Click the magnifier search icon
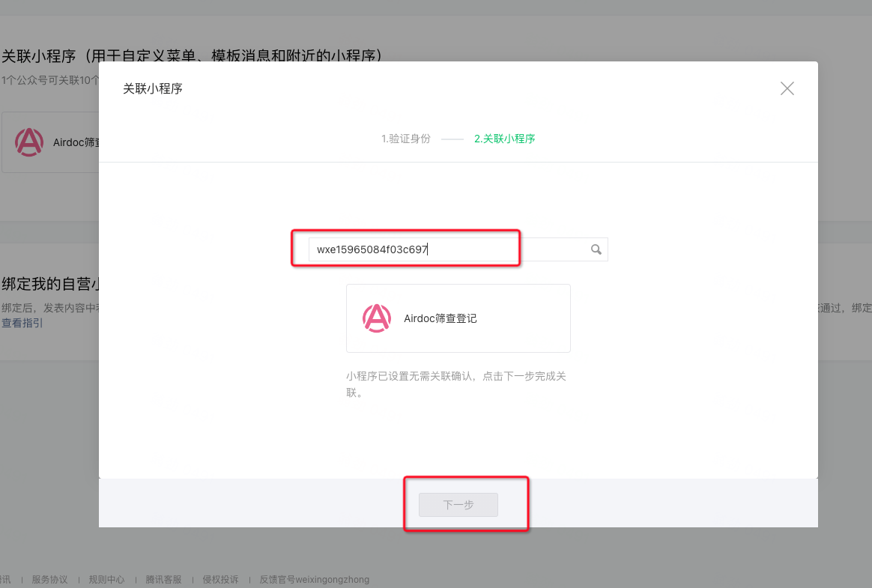The width and height of the screenshot is (872, 588). 596,249
